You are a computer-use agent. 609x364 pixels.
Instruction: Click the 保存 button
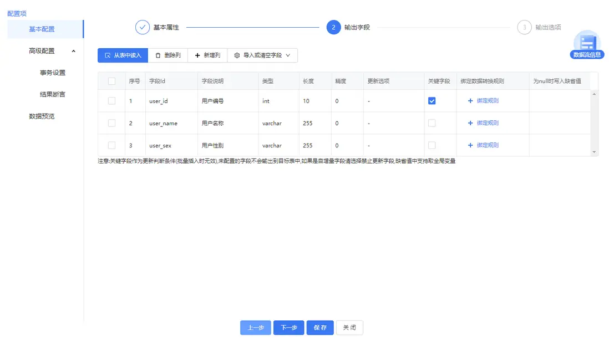[x=319, y=327]
